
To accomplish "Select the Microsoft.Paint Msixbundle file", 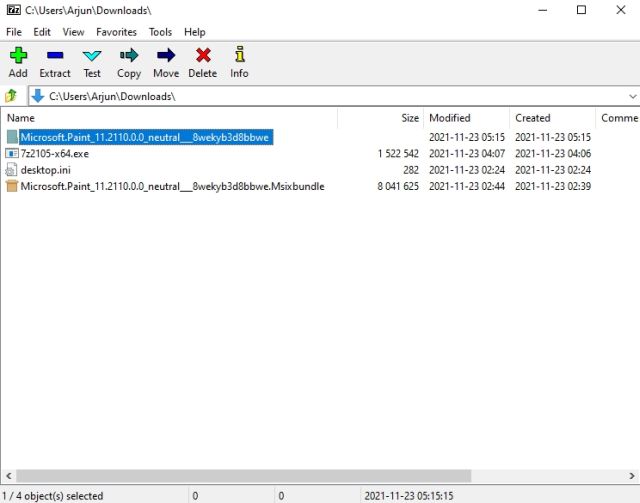I will coord(172,186).
